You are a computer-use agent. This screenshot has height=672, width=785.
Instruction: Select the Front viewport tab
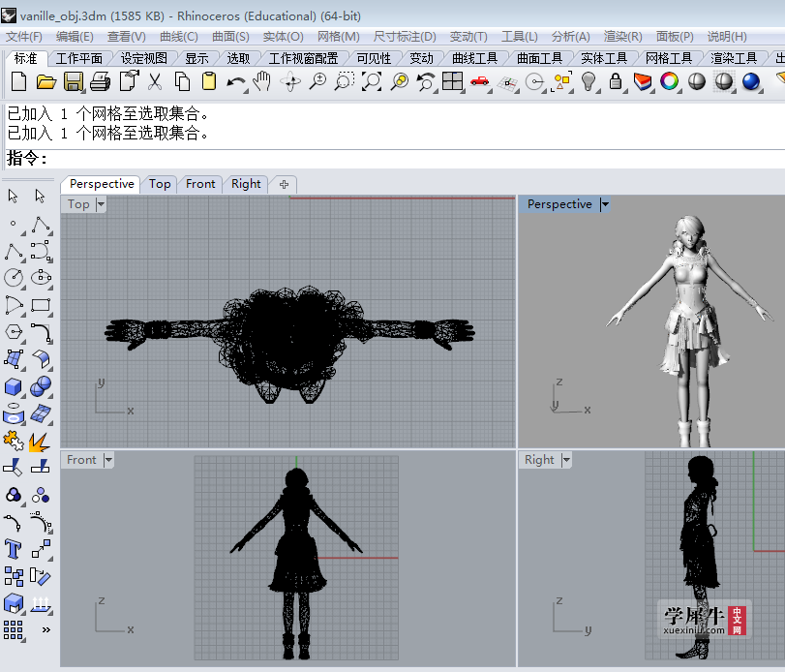(x=200, y=184)
